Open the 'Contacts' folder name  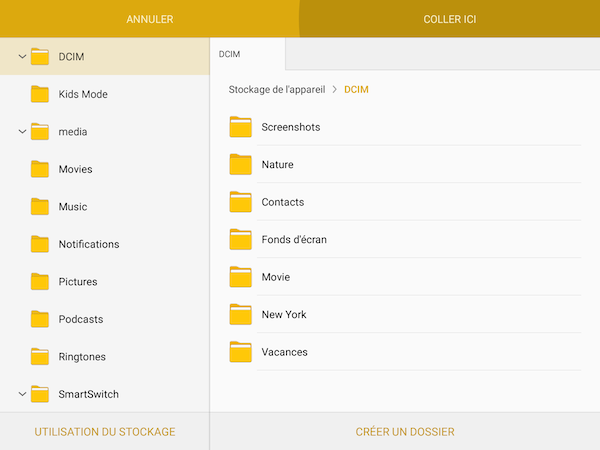(x=283, y=202)
